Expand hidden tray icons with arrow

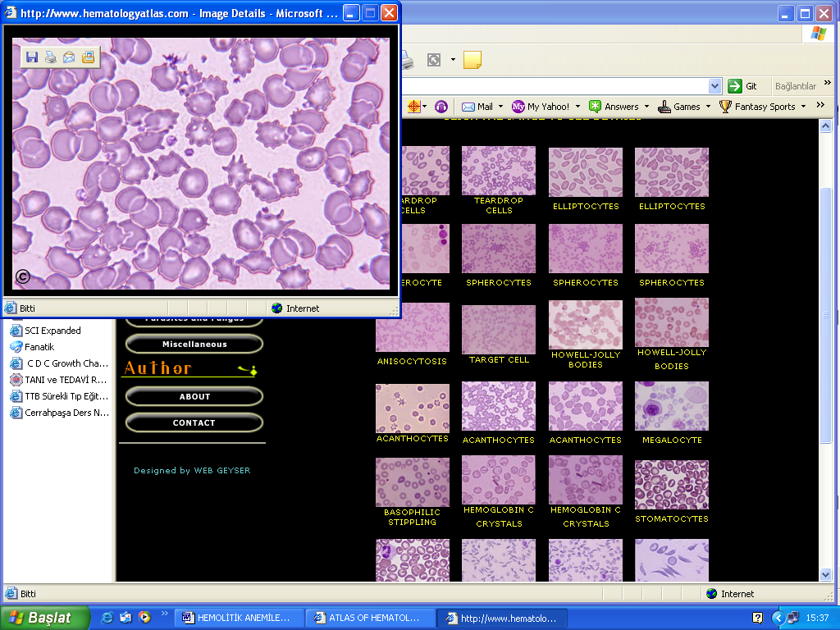pyautogui.click(x=778, y=618)
